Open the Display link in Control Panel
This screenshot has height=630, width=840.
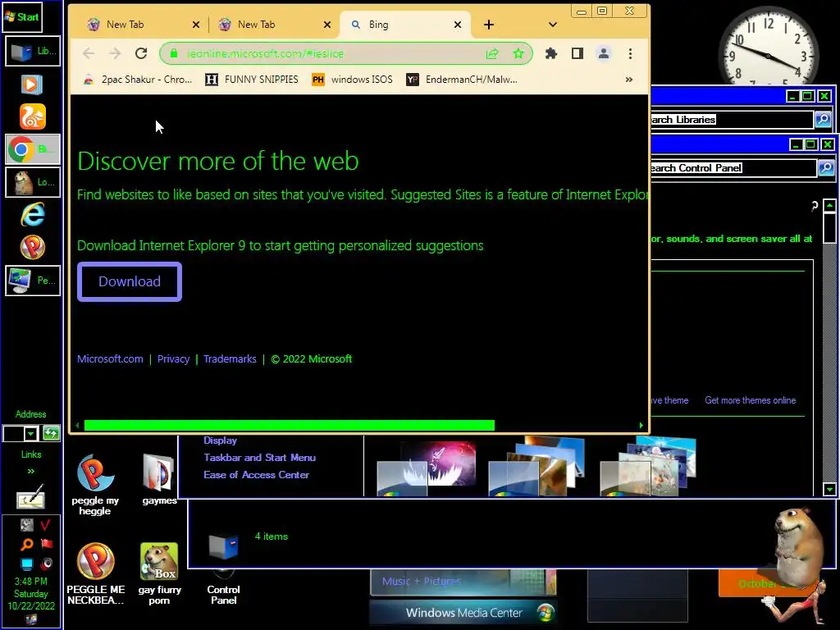click(220, 441)
